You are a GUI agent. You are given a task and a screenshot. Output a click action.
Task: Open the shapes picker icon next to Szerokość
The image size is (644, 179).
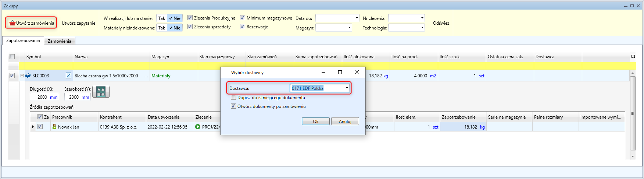[x=101, y=92]
